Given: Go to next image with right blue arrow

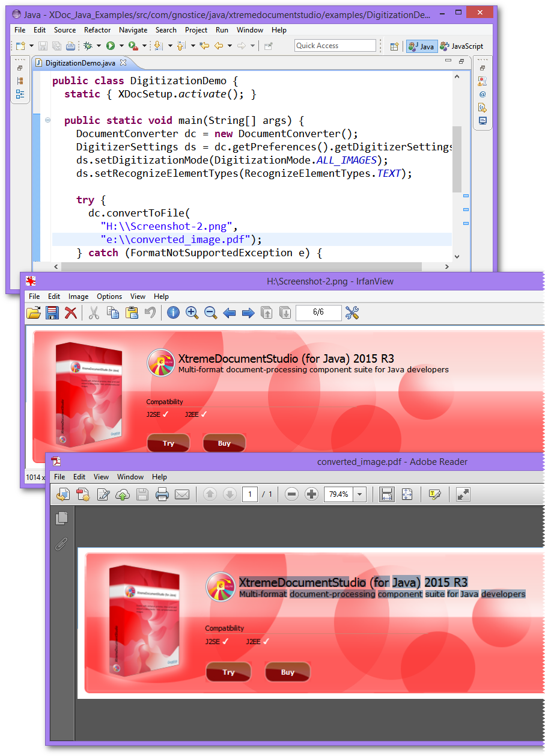Looking at the screenshot, I should click(248, 313).
